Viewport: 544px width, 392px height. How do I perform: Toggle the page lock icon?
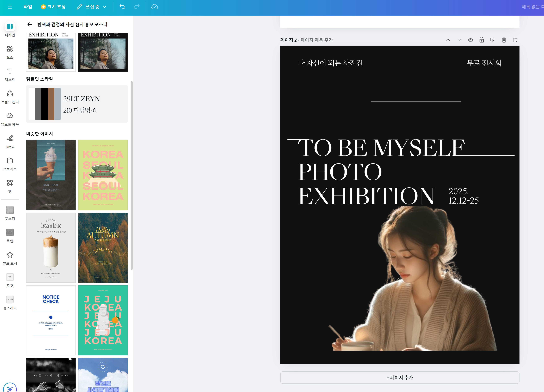click(x=481, y=40)
